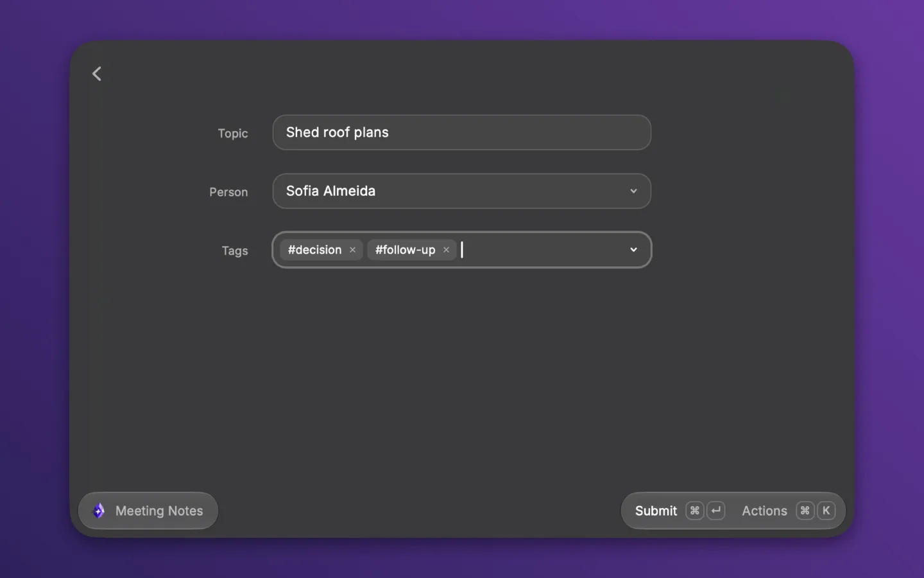The image size is (924, 578).
Task: Open the Person dropdown showing Sofia Almeida
Action: [x=461, y=191]
